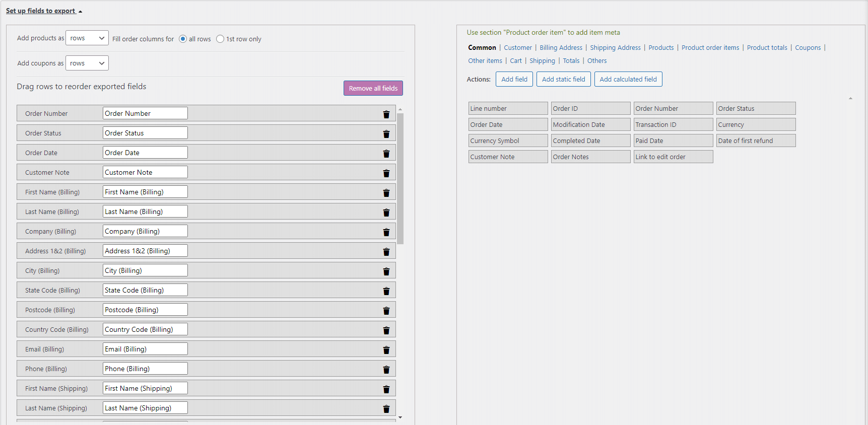Image resolution: width=868 pixels, height=425 pixels.
Task: Open the 'Add products as' dropdown
Action: (87, 38)
